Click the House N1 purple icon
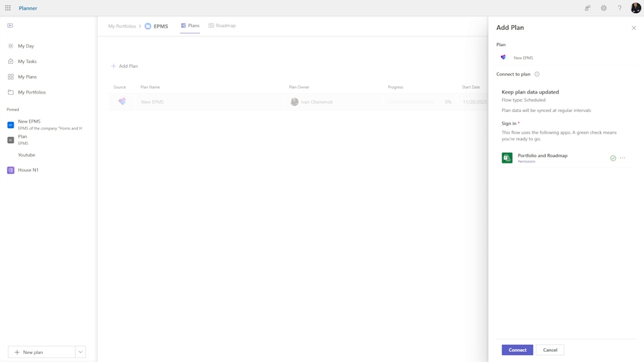 point(11,170)
